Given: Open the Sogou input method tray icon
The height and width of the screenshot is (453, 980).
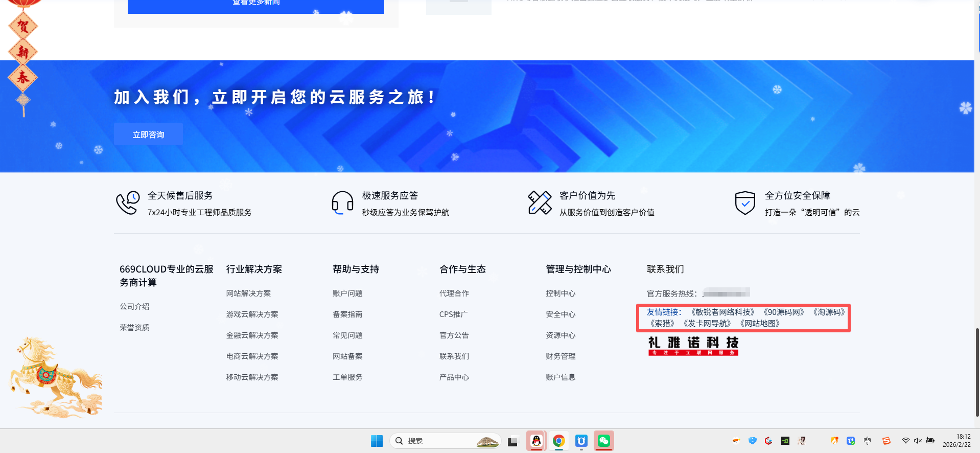Looking at the screenshot, I should (x=886, y=441).
